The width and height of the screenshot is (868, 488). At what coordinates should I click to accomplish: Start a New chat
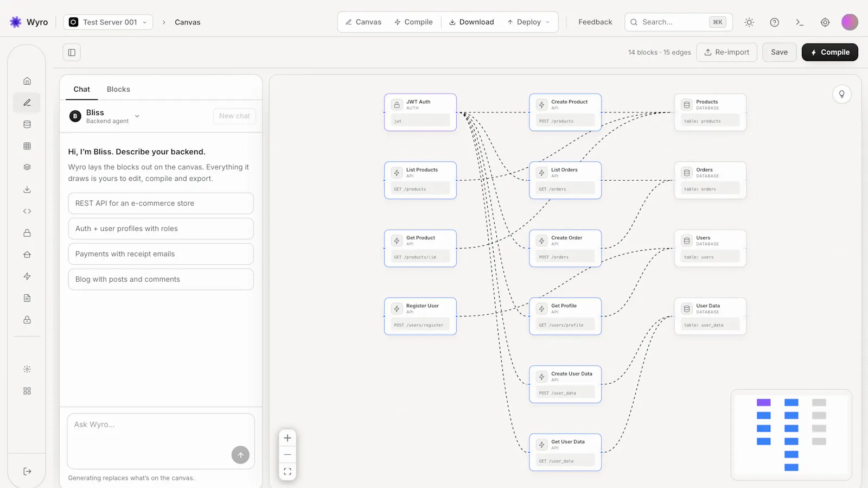coord(234,116)
